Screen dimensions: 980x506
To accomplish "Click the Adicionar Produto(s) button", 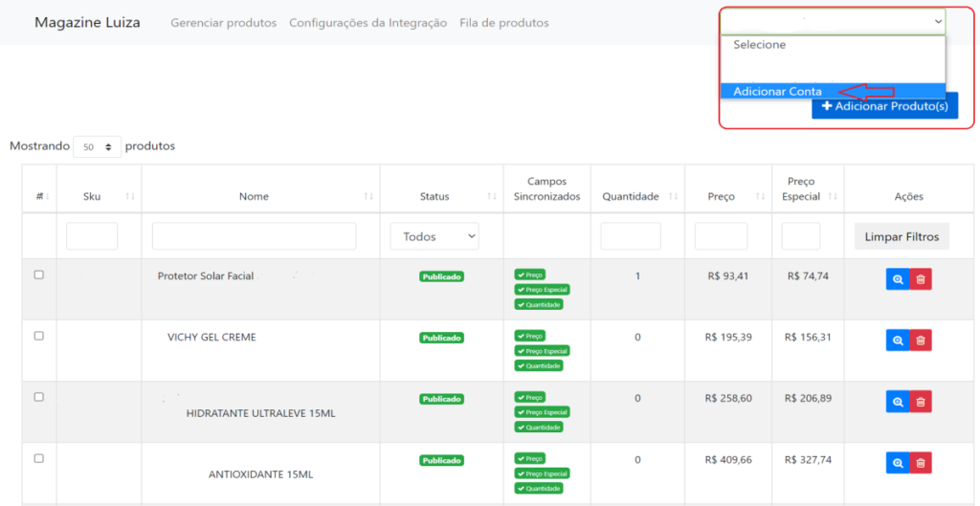I will click(x=884, y=106).
